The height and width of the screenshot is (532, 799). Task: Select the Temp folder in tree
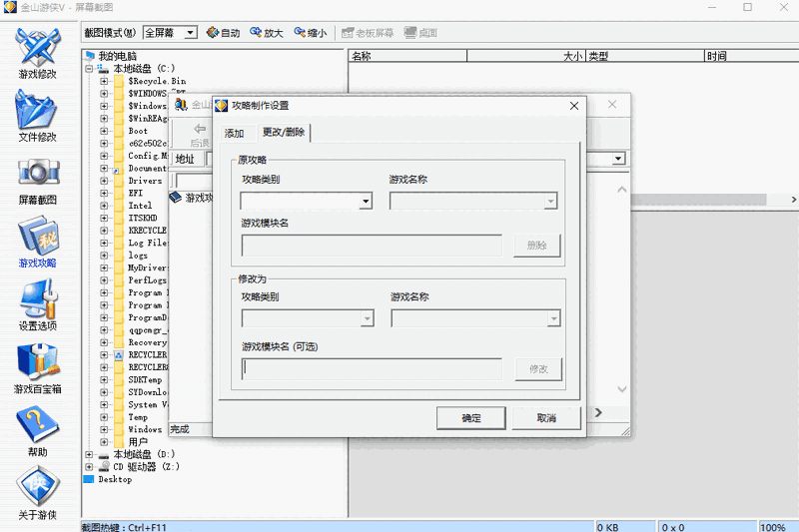coord(138,417)
